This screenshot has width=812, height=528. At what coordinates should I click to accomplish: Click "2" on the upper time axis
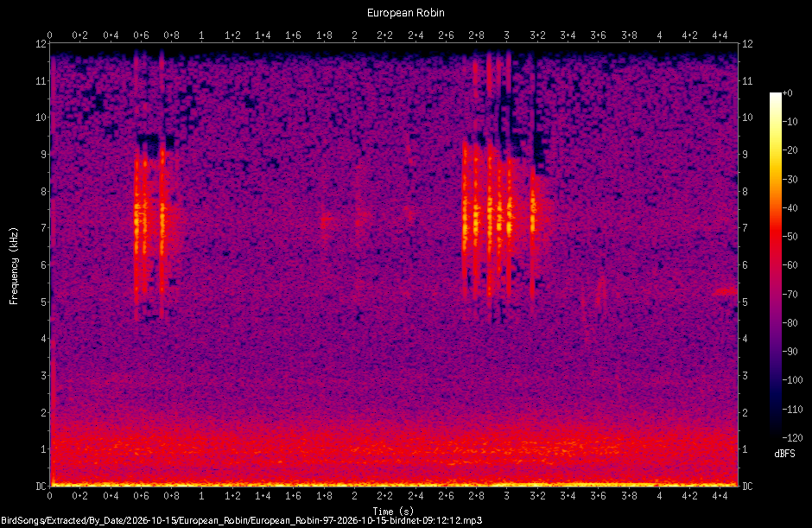click(x=354, y=35)
